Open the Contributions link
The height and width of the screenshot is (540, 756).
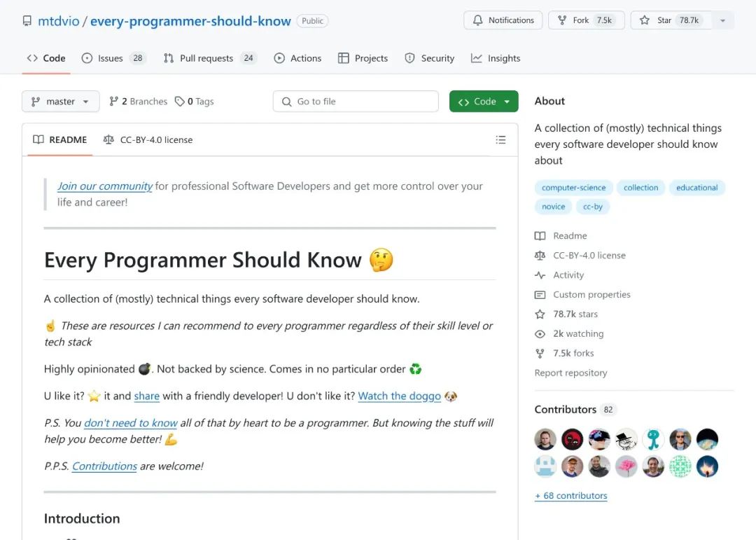click(x=104, y=466)
